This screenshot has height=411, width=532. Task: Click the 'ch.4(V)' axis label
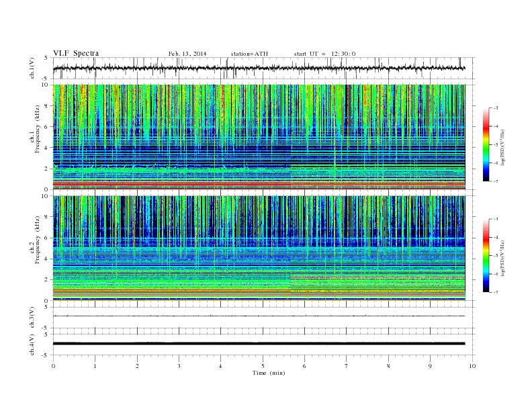[32, 345]
